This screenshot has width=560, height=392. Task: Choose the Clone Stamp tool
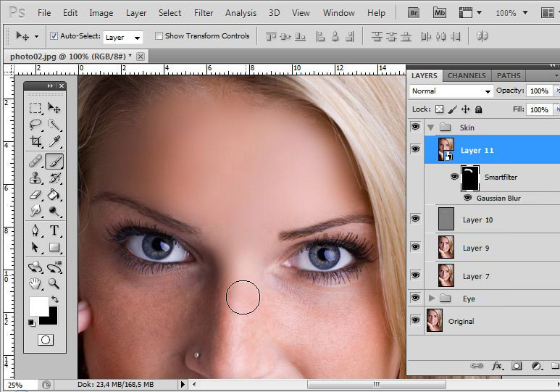pos(35,178)
